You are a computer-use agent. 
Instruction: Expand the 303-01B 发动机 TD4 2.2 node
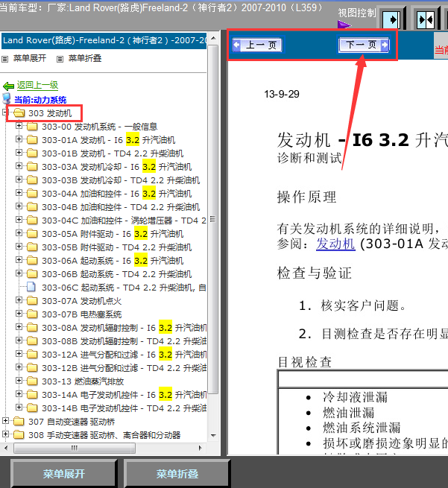pos(19,153)
